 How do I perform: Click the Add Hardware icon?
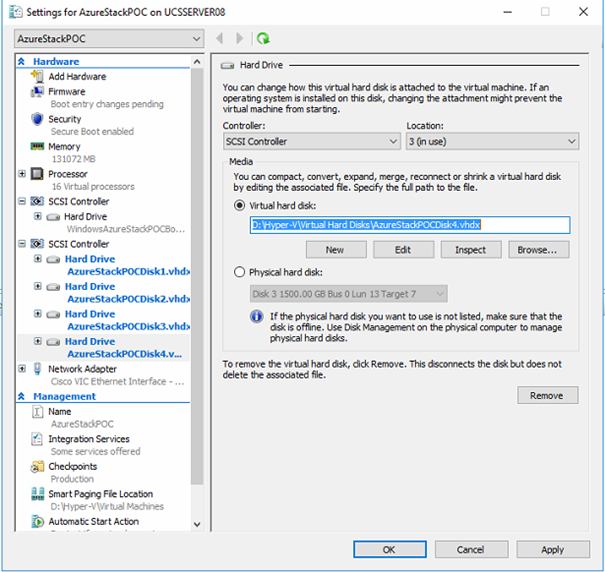[38, 76]
